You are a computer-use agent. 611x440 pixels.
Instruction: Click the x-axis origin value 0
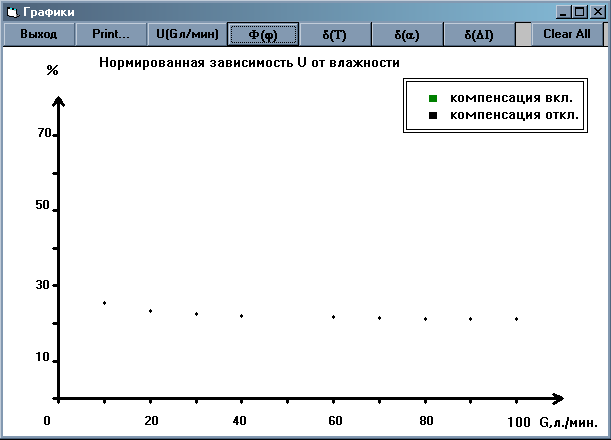coord(47,421)
